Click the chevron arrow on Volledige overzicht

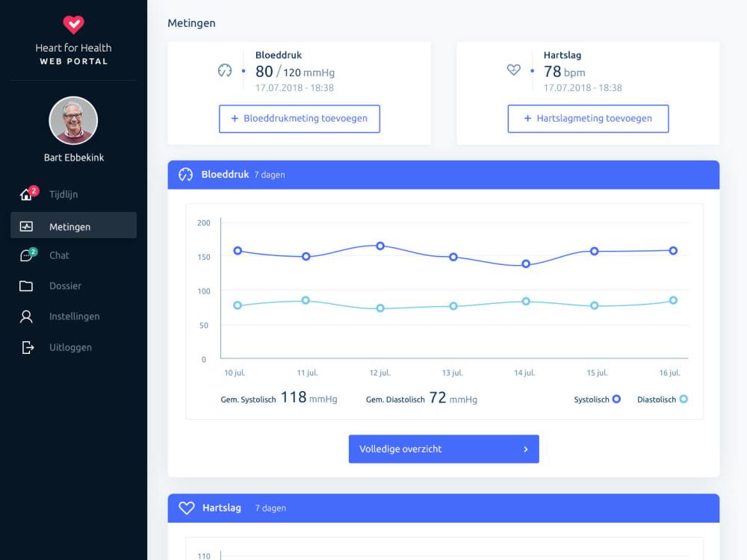point(526,449)
